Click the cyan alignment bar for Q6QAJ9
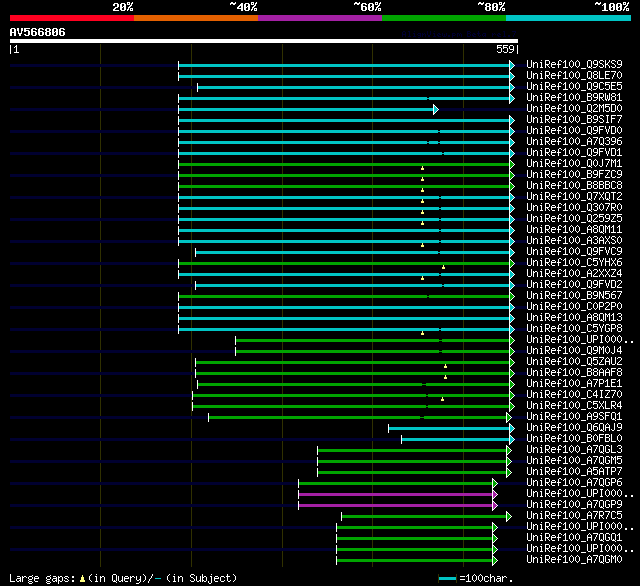Screen dimensions: 640x586 pyautogui.click(x=451, y=428)
